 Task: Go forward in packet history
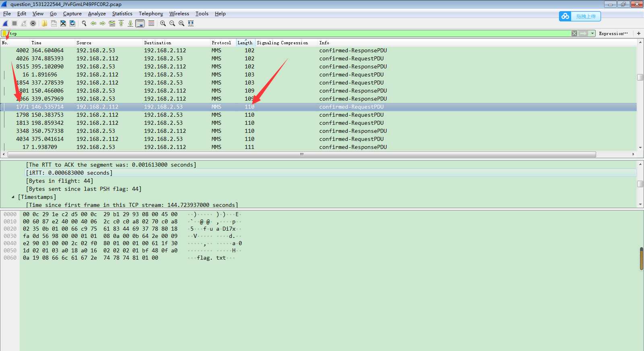click(103, 23)
